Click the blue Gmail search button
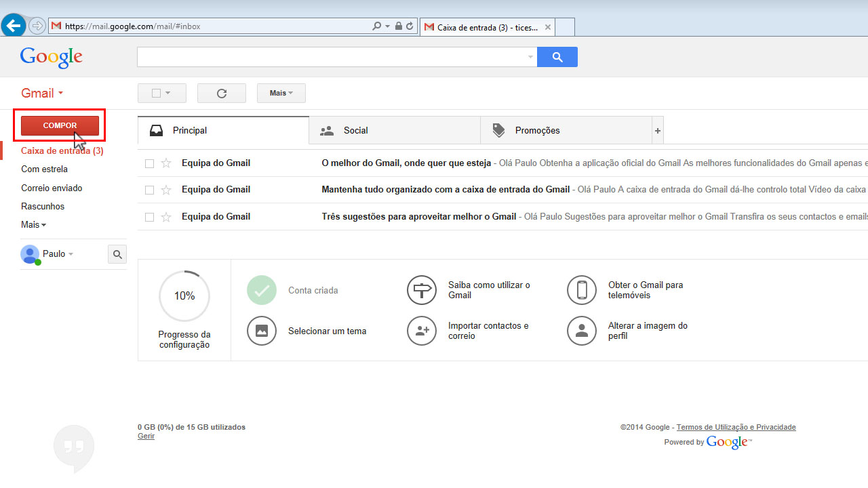Image resolution: width=868 pixels, height=488 pixels. click(x=557, y=57)
